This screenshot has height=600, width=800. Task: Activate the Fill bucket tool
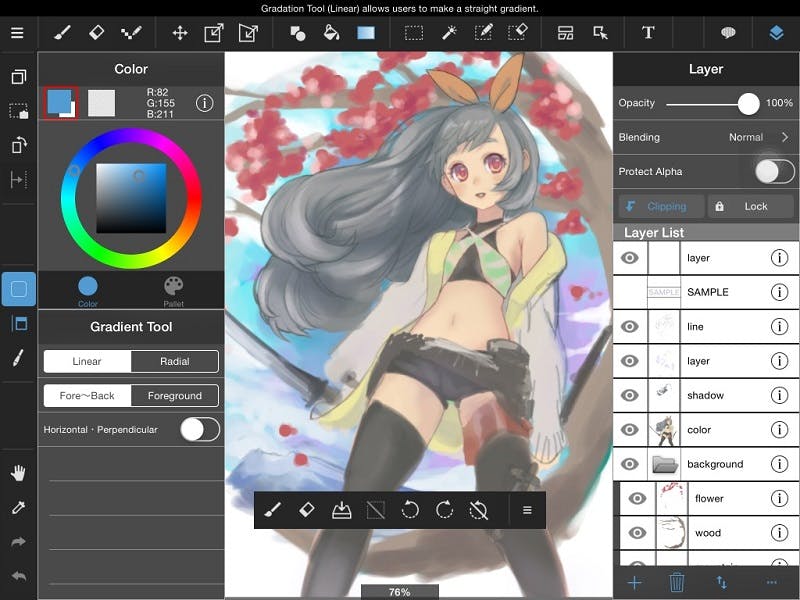331,32
